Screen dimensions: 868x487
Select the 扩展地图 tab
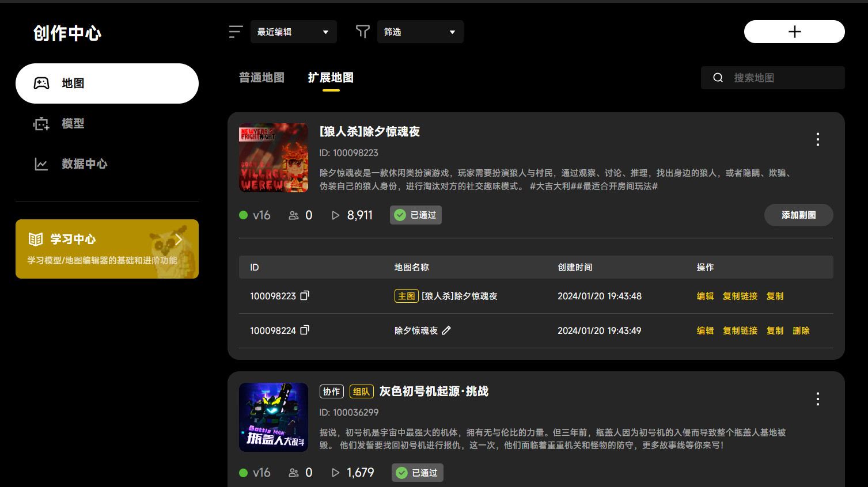[331, 78]
